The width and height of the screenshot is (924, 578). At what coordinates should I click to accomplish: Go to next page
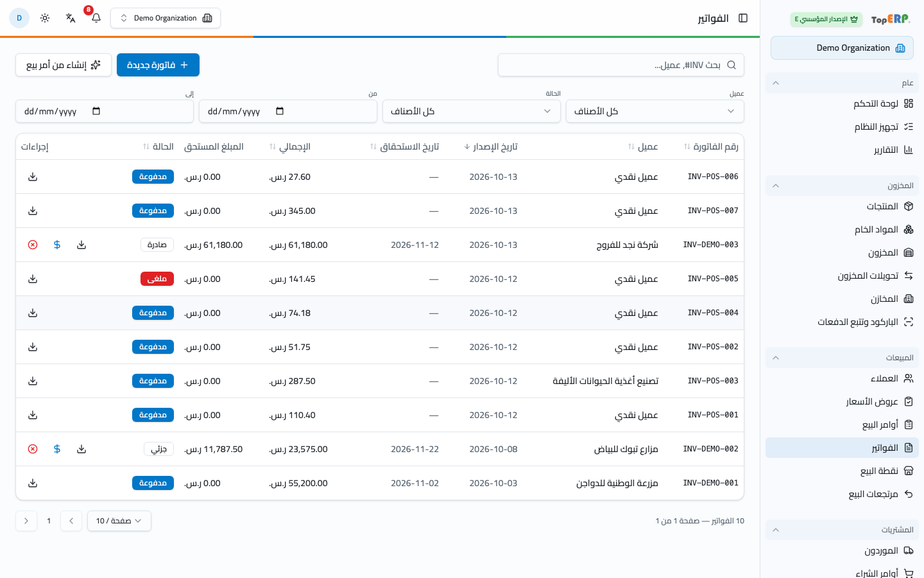tap(26, 521)
